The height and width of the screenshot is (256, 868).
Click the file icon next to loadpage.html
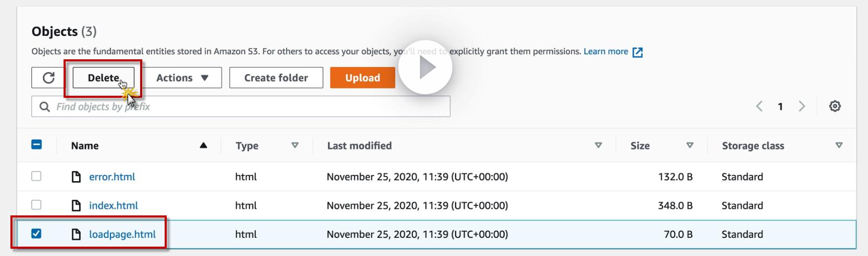pyautogui.click(x=76, y=234)
